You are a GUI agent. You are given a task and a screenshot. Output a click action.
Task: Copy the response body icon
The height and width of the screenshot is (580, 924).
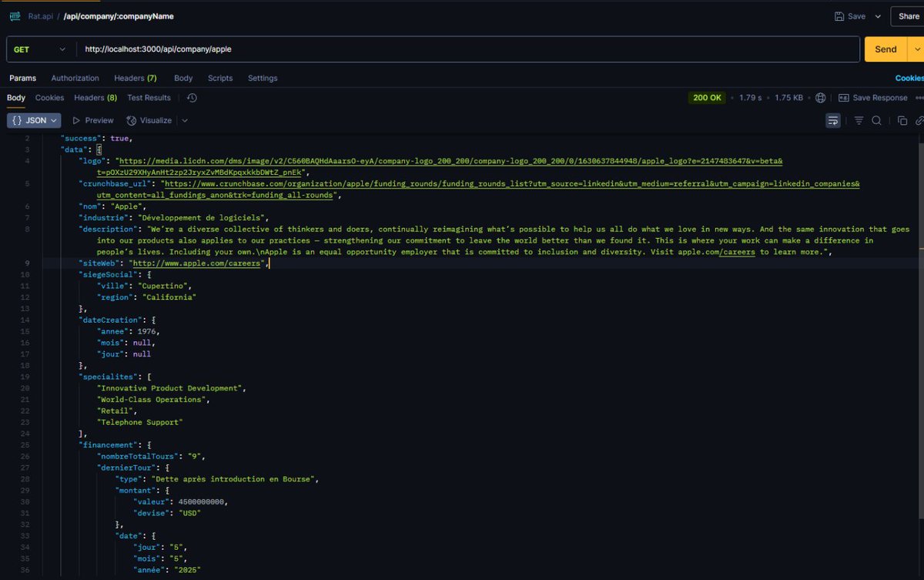click(902, 120)
